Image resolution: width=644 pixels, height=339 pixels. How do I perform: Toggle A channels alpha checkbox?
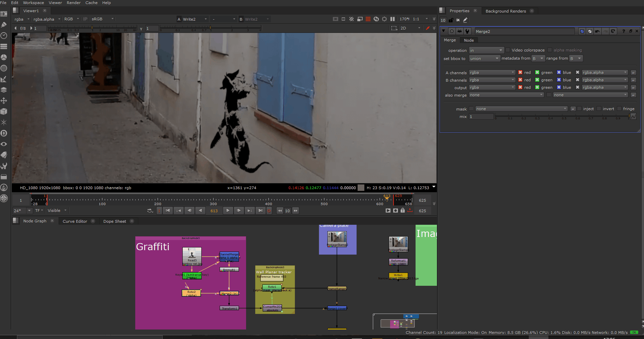coord(578,73)
